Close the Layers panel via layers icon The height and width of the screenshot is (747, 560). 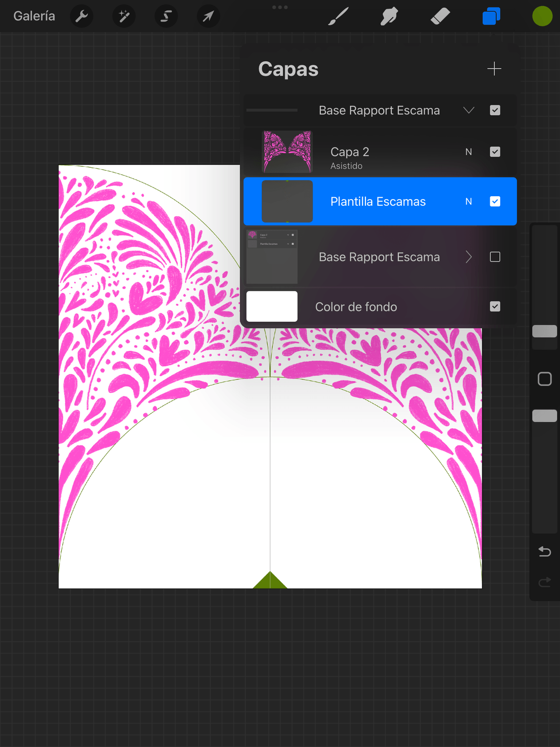click(491, 16)
